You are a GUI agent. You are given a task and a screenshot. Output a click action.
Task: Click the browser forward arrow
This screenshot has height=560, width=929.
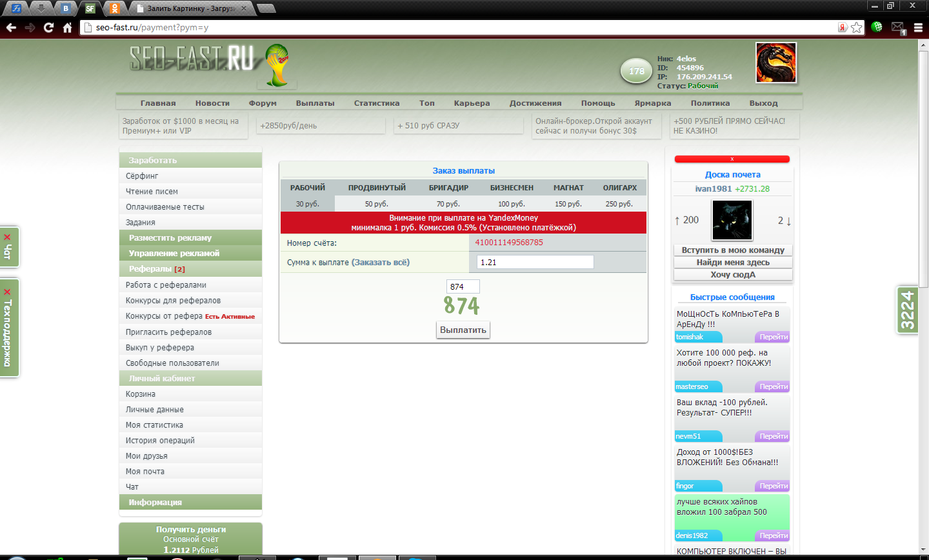coord(30,28)
